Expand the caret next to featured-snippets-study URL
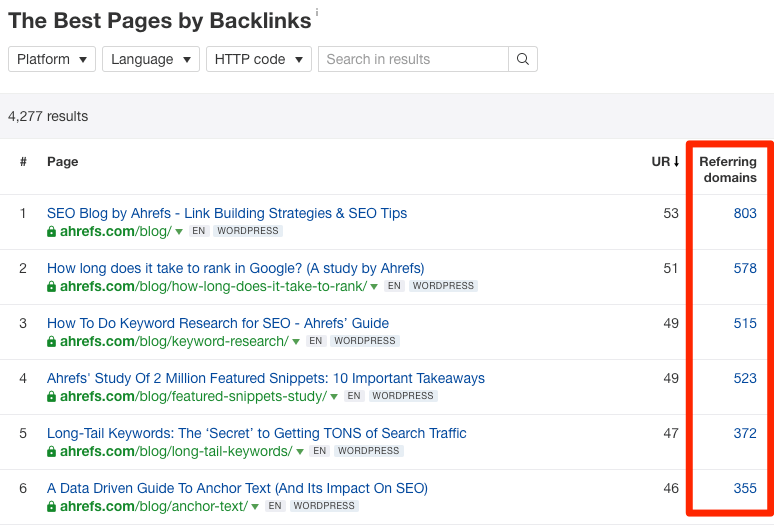774x526 pixels. click(x=334, y=397)
